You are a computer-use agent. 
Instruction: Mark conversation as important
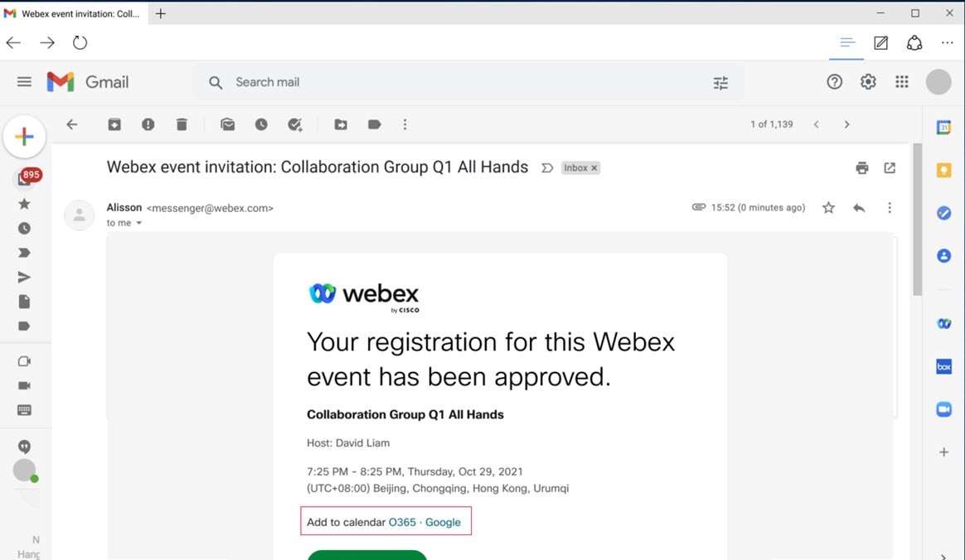(x=546, y=168)
